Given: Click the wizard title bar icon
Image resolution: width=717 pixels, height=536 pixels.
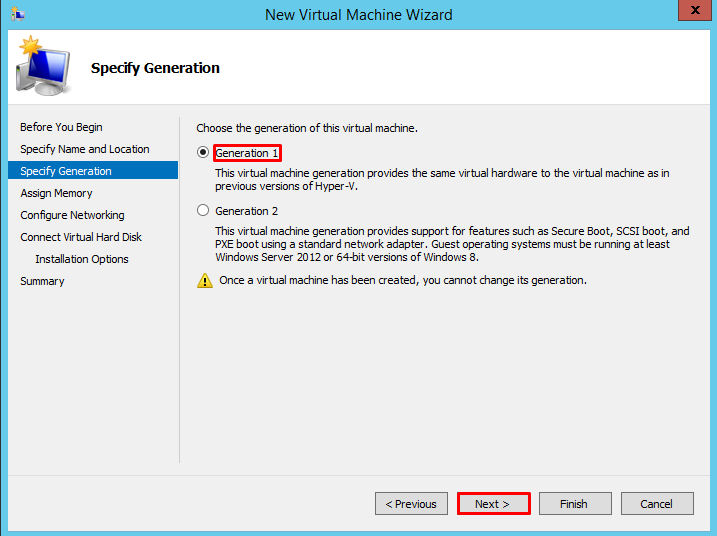Looking at the screenshot, I should click(17, 14).
